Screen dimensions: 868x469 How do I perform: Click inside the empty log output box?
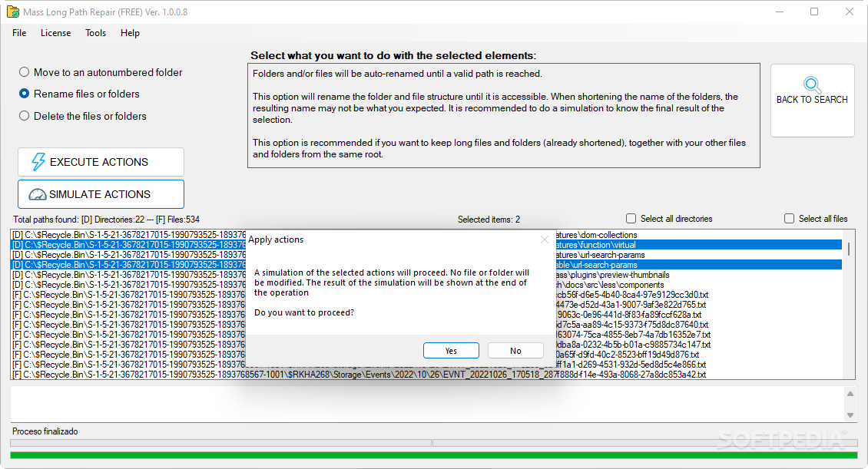click(427, 405)
